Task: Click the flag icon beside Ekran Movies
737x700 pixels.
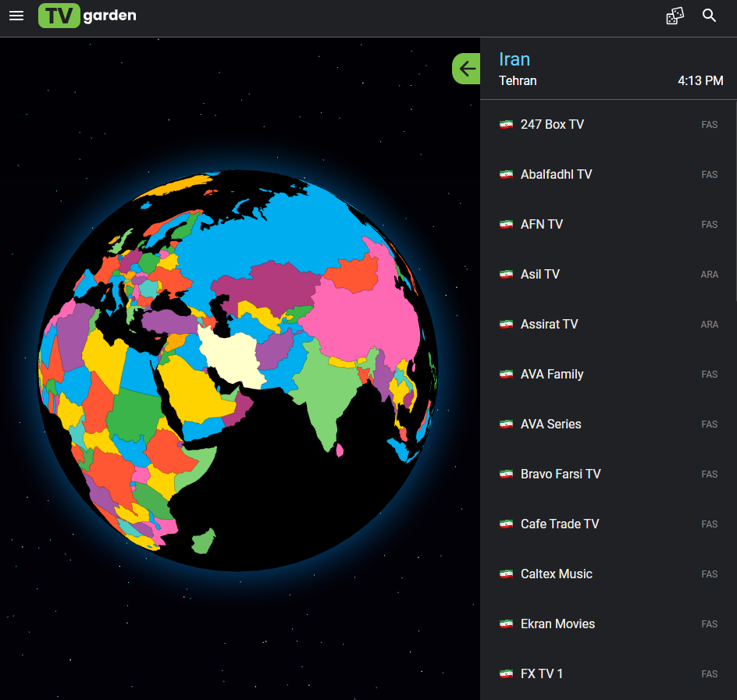Action: click(x=506, y=624)
